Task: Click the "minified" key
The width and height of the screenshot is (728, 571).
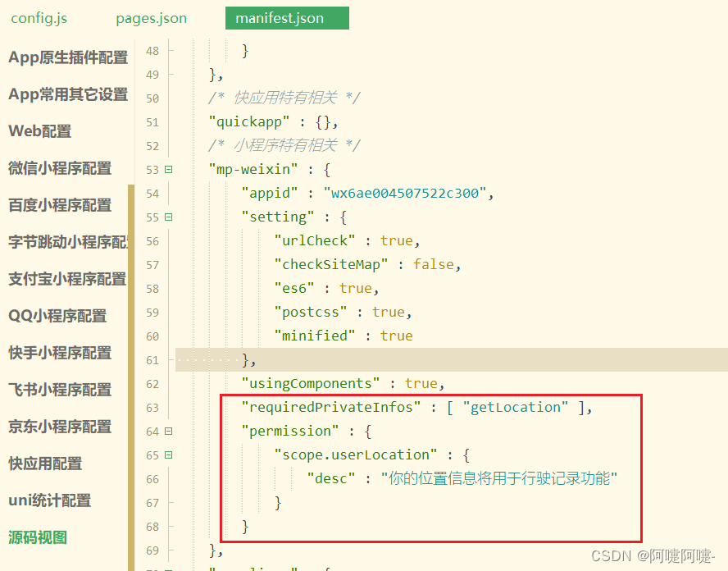Action: pos(315,336)
